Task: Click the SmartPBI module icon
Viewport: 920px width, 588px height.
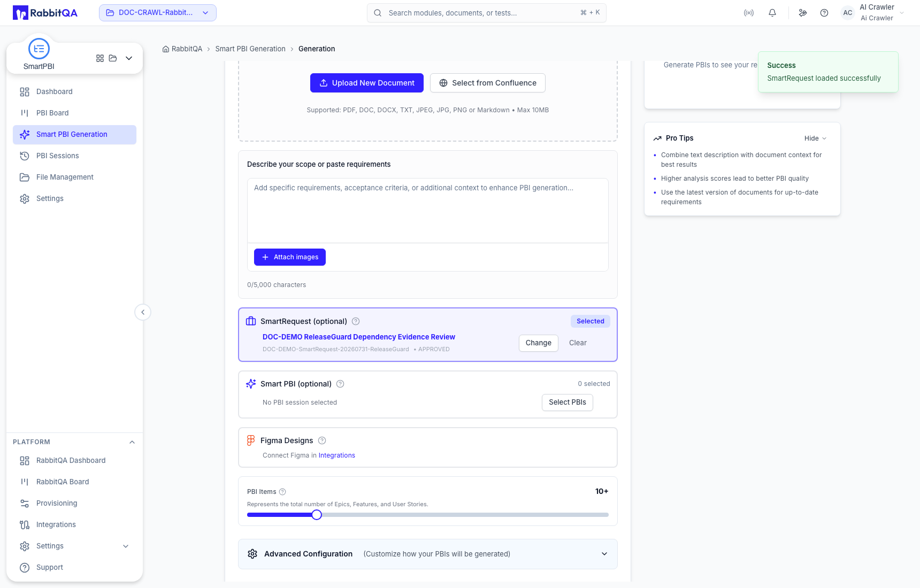Action: (x=39, y=49)
